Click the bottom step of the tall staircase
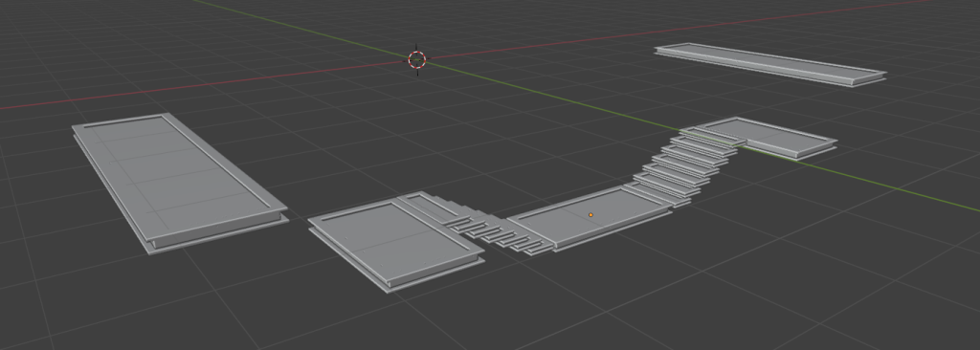This screenshot has width=980, height=350. coord(657,195)
